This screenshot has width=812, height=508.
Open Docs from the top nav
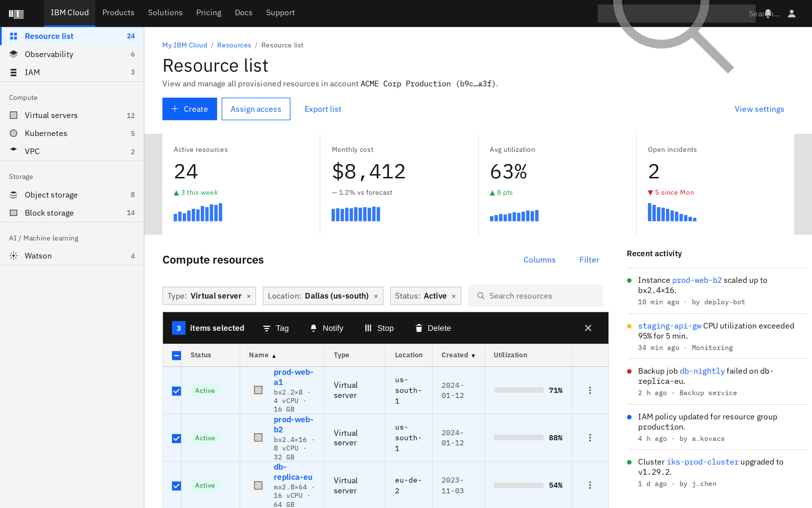[244, 13]
